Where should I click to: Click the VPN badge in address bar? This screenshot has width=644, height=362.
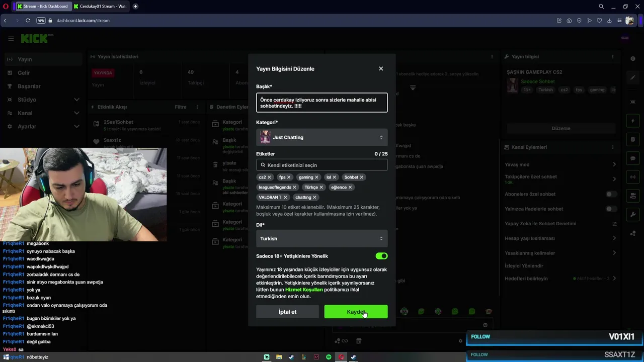41,21
